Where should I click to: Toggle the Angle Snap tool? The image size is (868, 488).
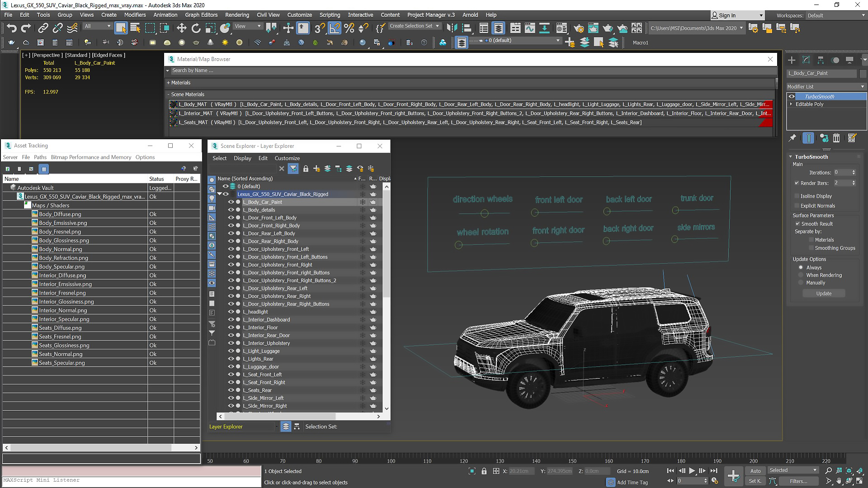335,28
